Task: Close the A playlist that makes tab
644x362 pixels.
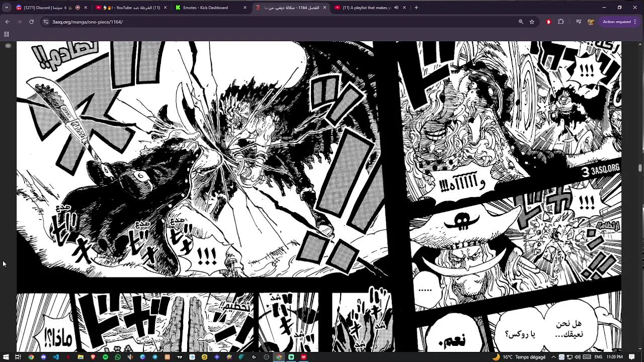Action: (404, 8)
